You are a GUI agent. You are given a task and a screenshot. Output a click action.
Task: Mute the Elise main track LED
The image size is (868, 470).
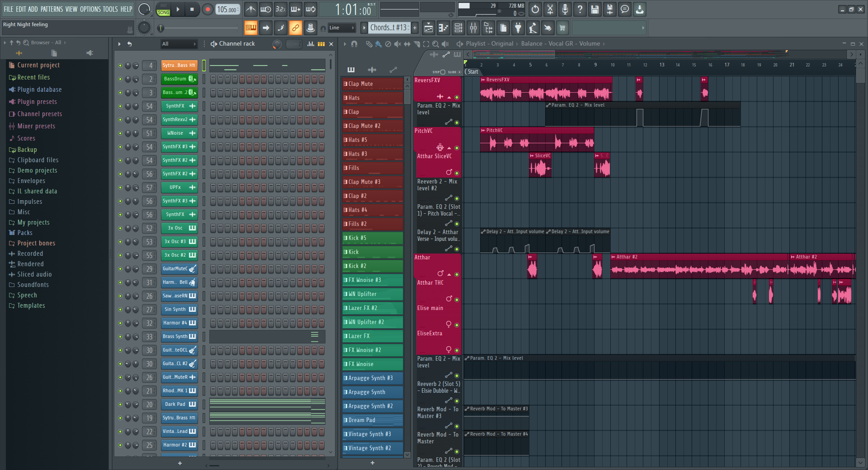(457, 325)
